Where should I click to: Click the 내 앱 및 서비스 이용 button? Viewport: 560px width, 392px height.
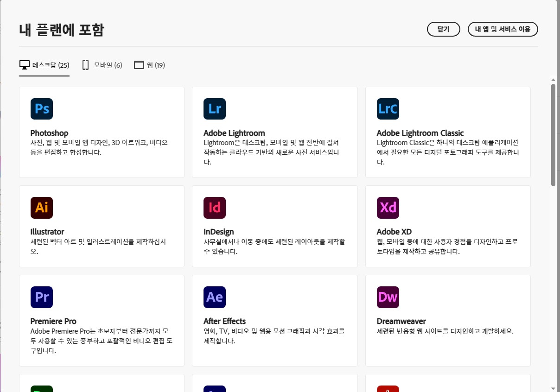tap(503, 29)
